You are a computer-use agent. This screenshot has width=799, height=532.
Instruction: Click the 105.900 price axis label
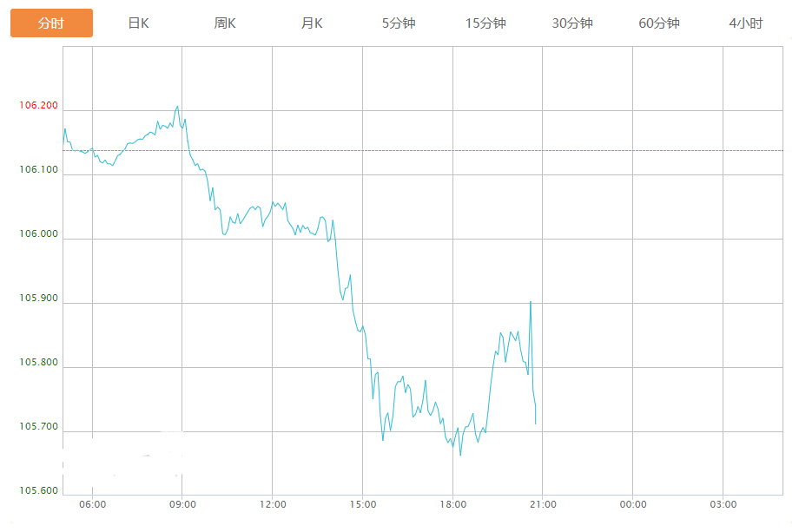coord(38,299)
